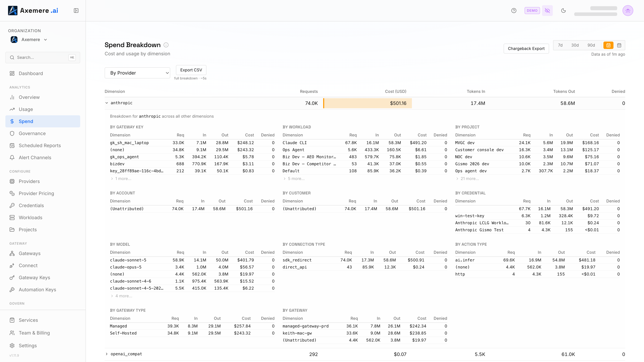Click the Claude CLI workload row

[x=365, y=143]
